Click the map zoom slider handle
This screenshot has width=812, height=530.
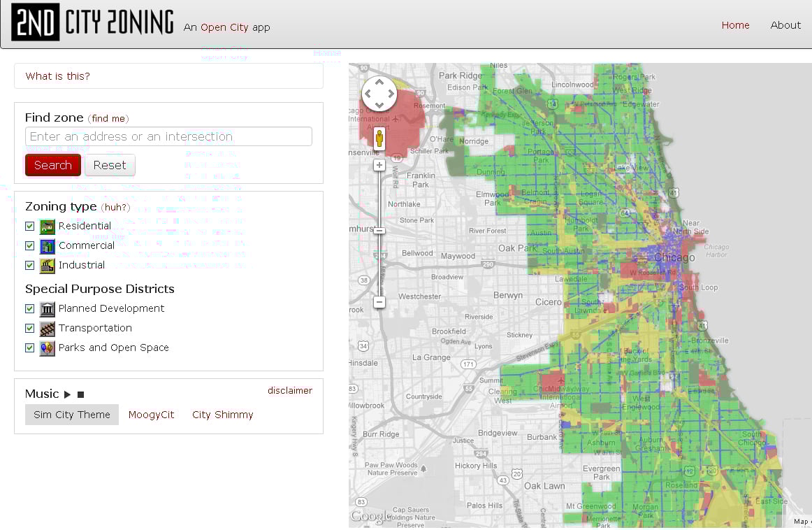[379, 231]
